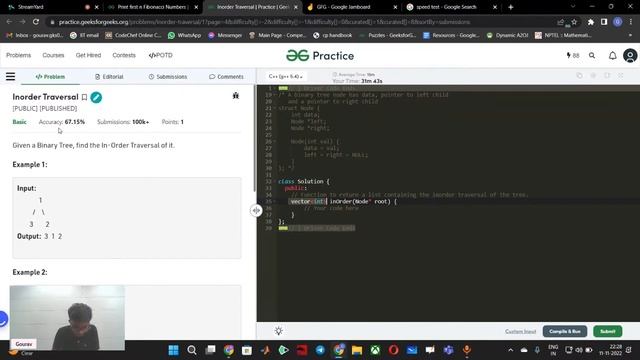Report a bug with the bug icon
Image resolution: width=640 pixels, height=360 pixels.
point(236,96)
